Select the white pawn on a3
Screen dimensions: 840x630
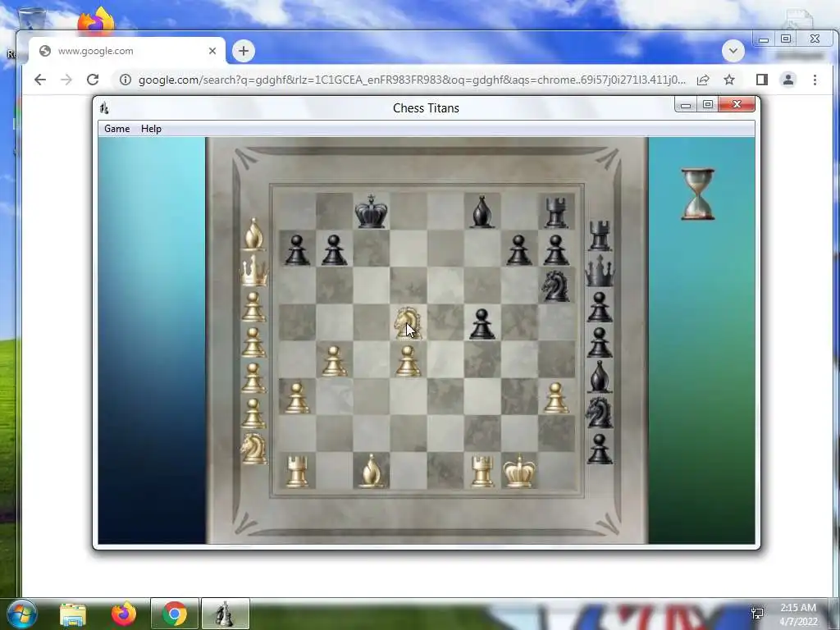(x=297, y=398)
